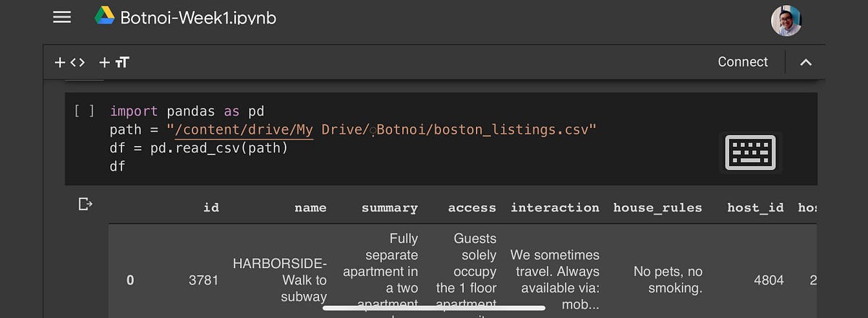Click the file path string in code
Screen dimensions: 868x318
(x=381, y=130)
